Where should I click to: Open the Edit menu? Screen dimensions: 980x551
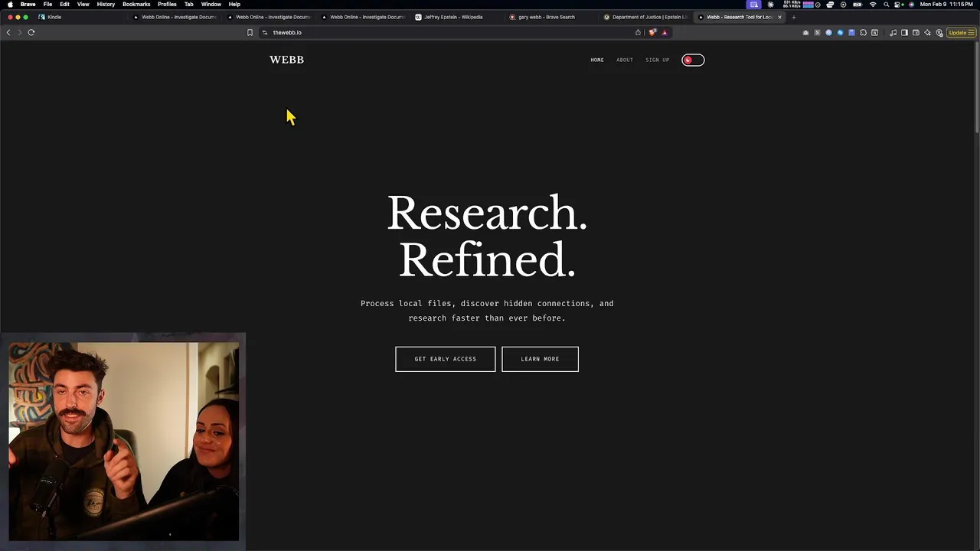pos(64,5)
